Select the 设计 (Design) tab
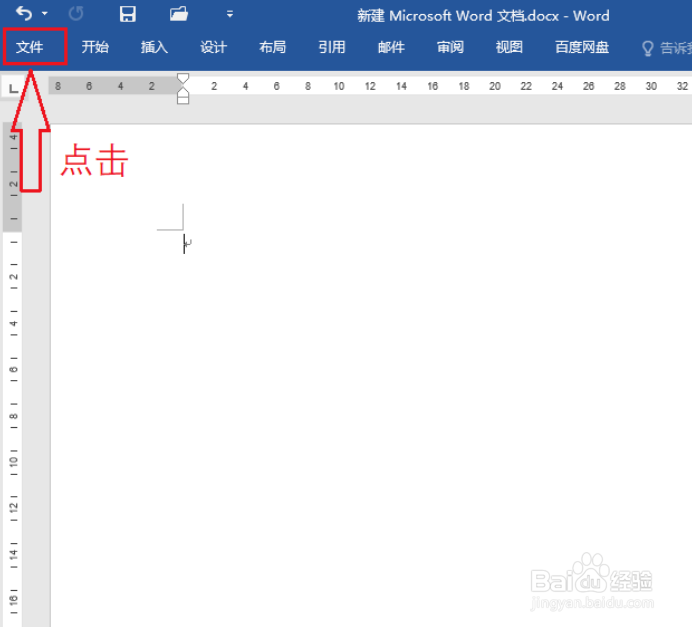The image size is (692, 627). 213,47
